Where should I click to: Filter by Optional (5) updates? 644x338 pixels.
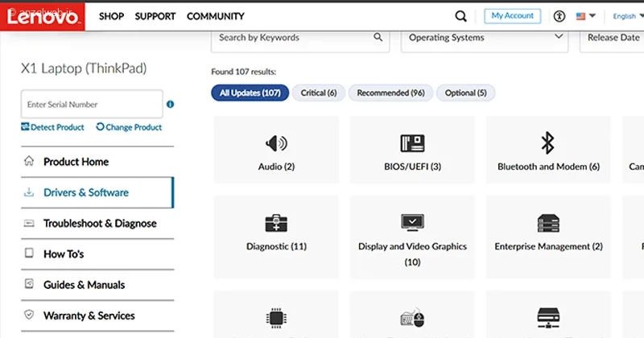(466, 93)
